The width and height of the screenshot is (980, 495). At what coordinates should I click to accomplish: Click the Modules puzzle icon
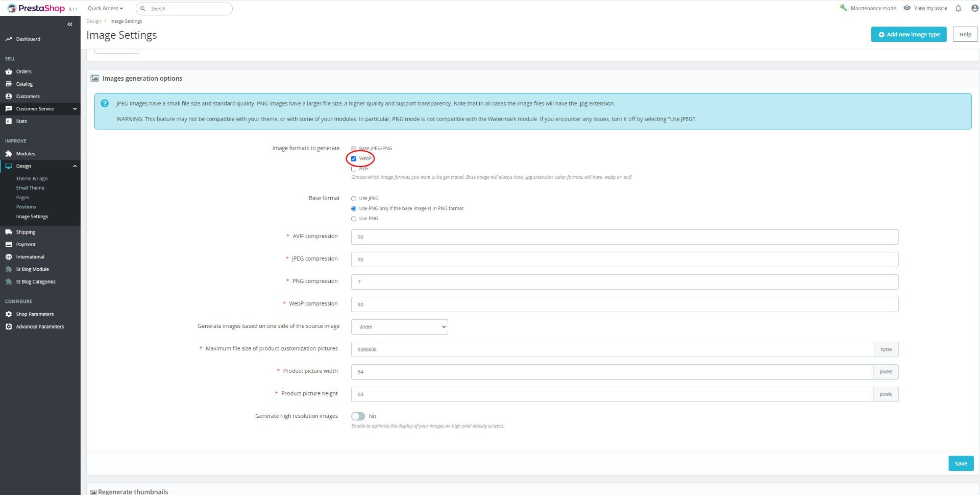[x=9, y=153]
